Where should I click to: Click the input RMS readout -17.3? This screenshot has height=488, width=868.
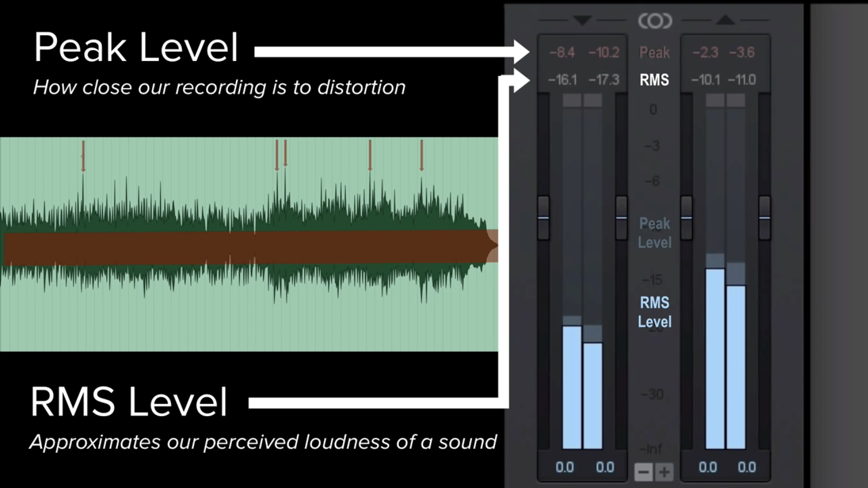(604, 80)
